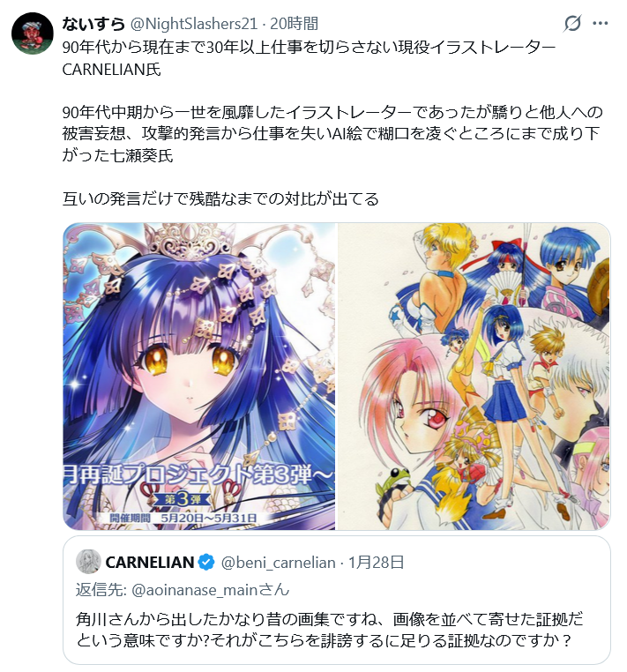627x672 pixels.
Task: Open ないすら's round profile avatar
Action: tap(32, 34)
